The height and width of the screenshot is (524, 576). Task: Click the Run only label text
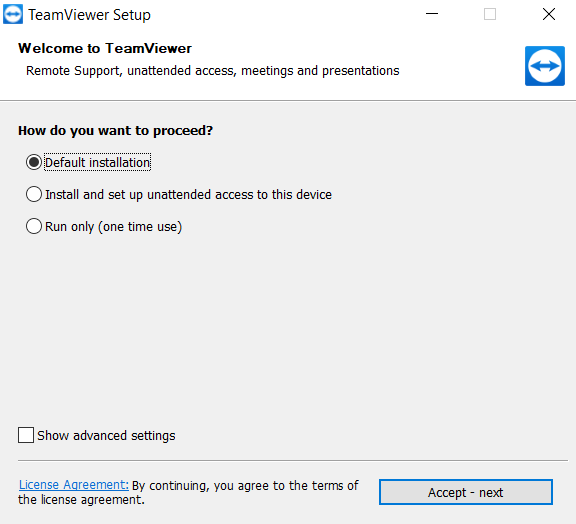click(114, 226)
